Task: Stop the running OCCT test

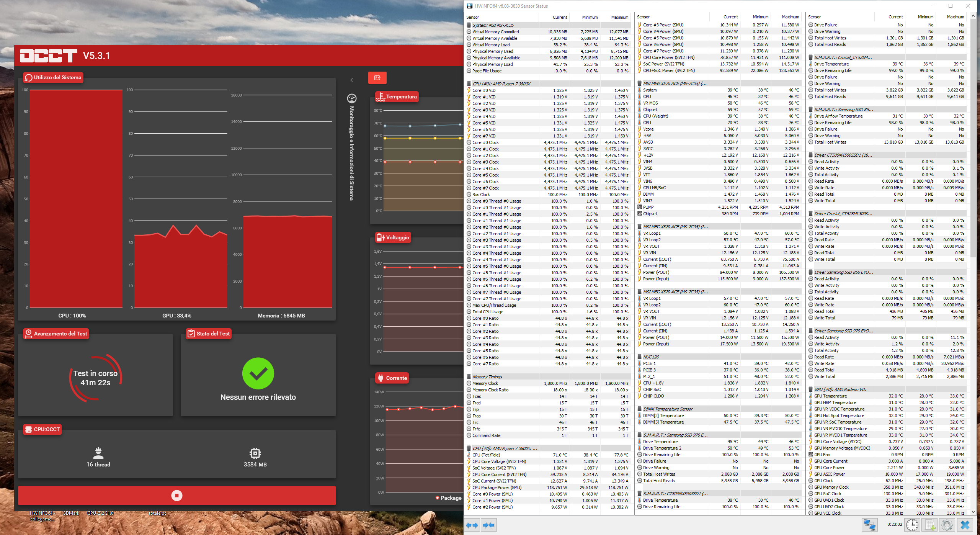Action: [x=176, y=495]
